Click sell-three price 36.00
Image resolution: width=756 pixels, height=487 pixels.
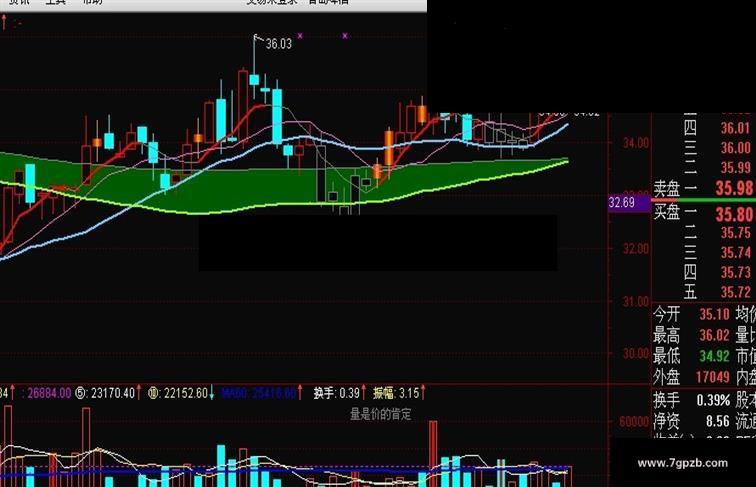click(736, 148)
